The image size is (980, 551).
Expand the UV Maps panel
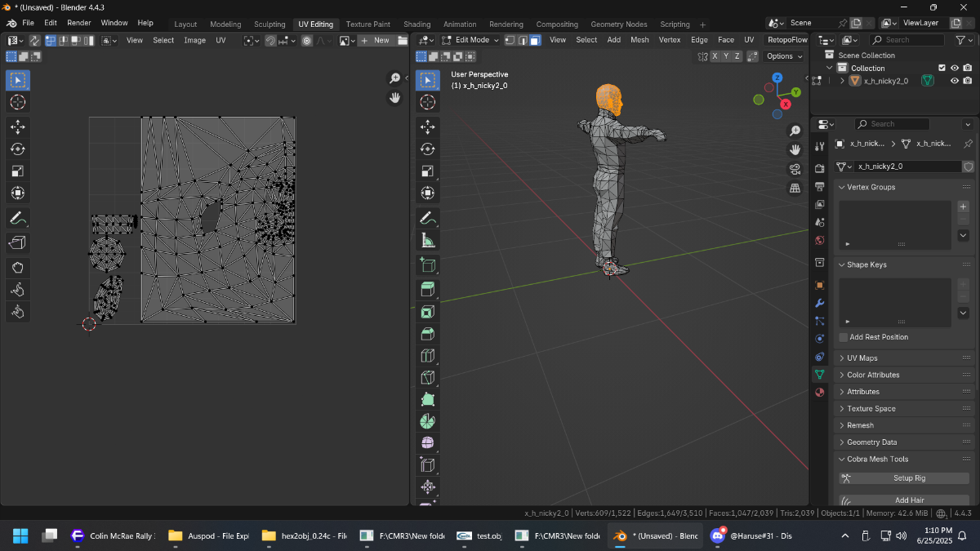[905, 358]
